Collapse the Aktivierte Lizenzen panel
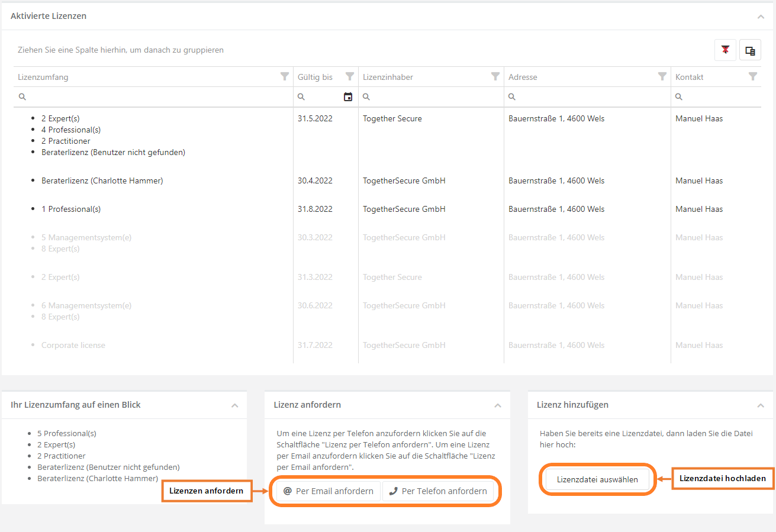This screenshot has width=776, height=532. coord(761,17)
